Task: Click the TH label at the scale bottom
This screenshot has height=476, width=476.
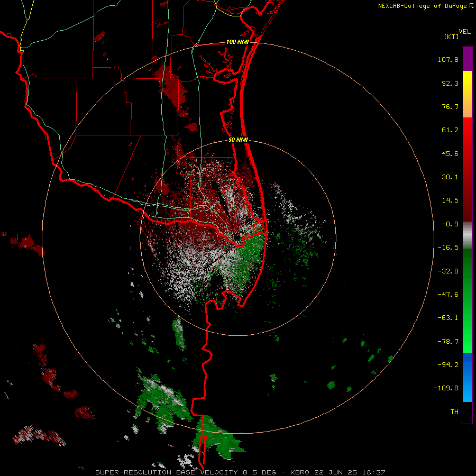Action: pyautogui.click(x=454, y=412)
